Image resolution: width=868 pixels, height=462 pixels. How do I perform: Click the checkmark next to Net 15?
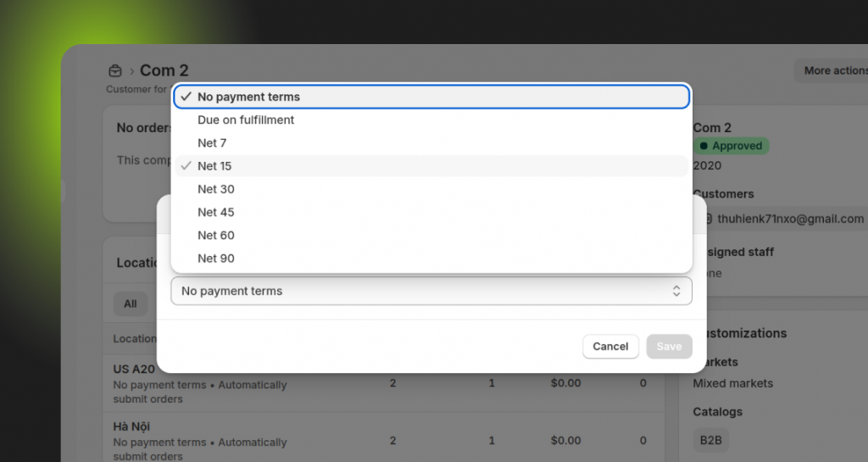186,165
